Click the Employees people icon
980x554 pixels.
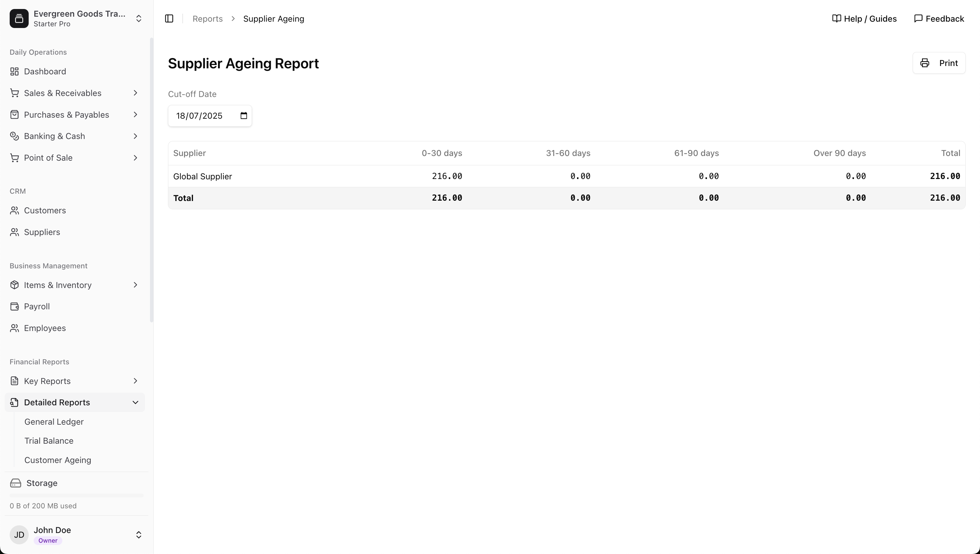point(14,328)
